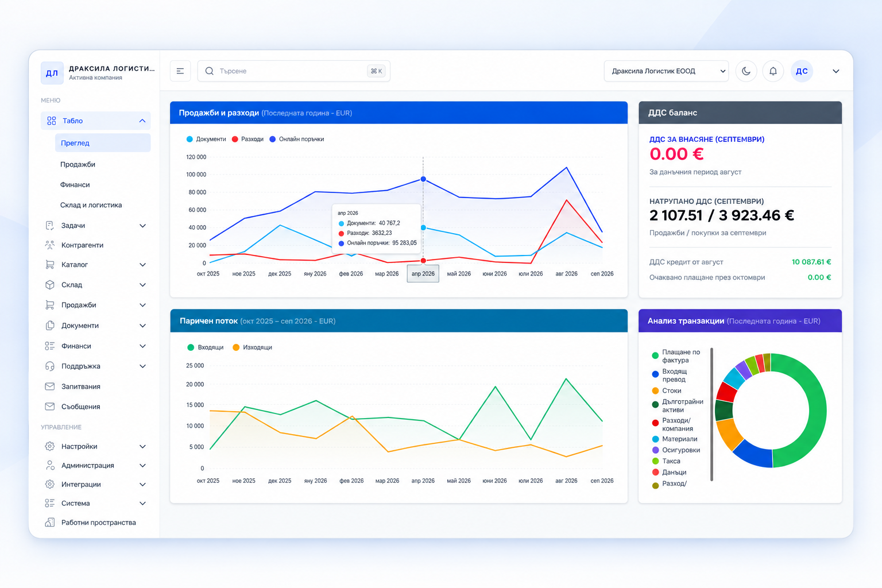Click the Система list icon
Screen dimensions: 882x588
50,503
